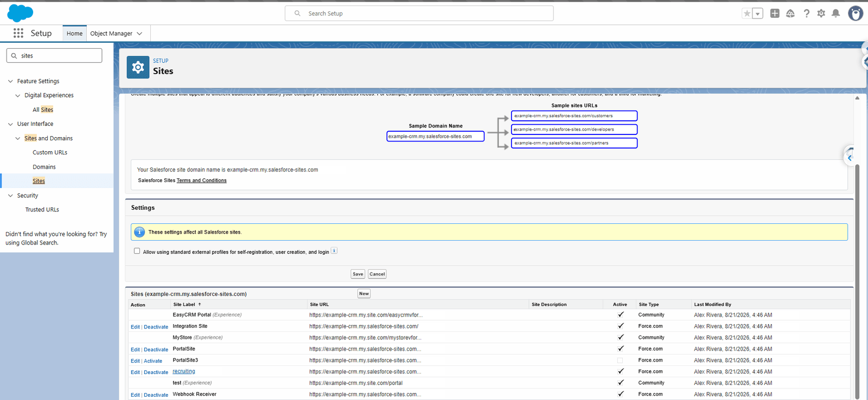Click into the Search Setup field
Viewport: 868px width, 400px height.
point(419,14)
